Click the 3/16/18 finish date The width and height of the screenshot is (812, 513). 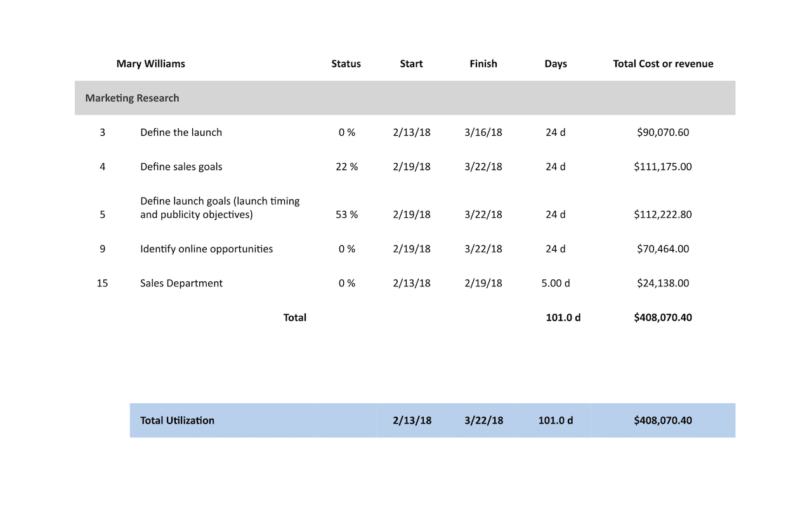pos(483,132)
